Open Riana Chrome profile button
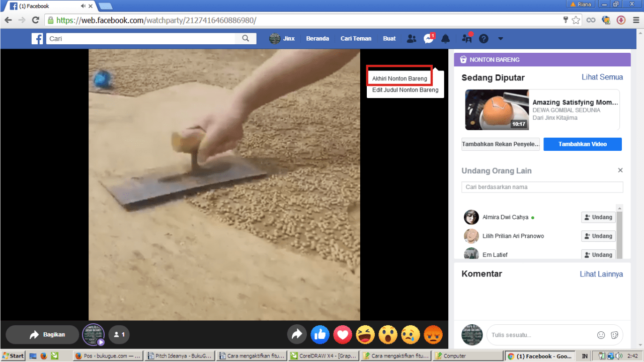 pyautogui.click(x=580, y=4)
